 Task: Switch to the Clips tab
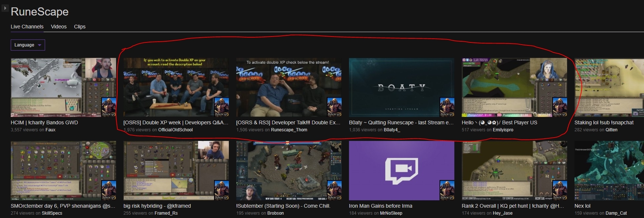[x=79, y=27]
